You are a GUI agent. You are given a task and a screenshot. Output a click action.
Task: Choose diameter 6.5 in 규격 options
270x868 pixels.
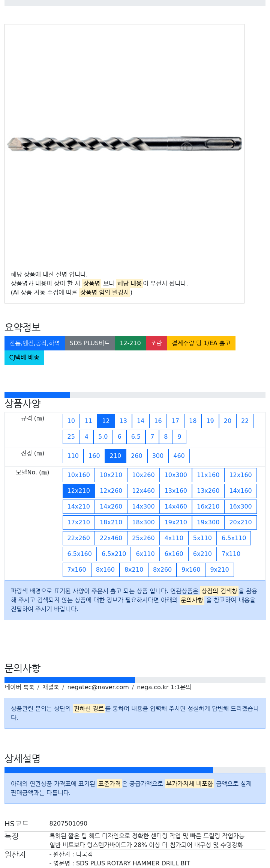point(136,437)
